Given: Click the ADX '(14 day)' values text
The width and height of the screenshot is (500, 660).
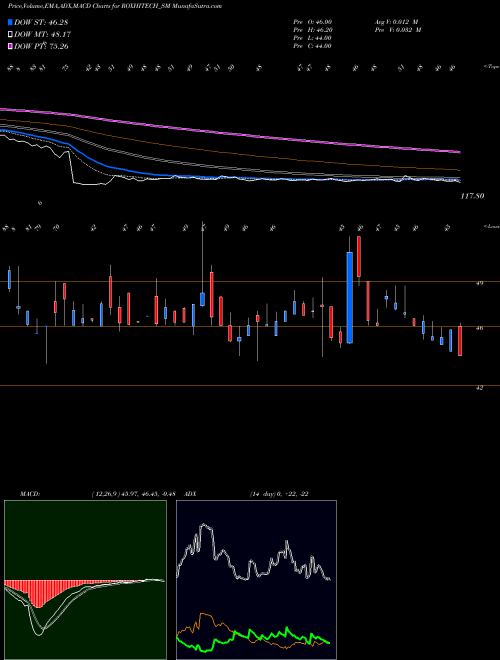Looking at the screenshot, I should [279, 494].
